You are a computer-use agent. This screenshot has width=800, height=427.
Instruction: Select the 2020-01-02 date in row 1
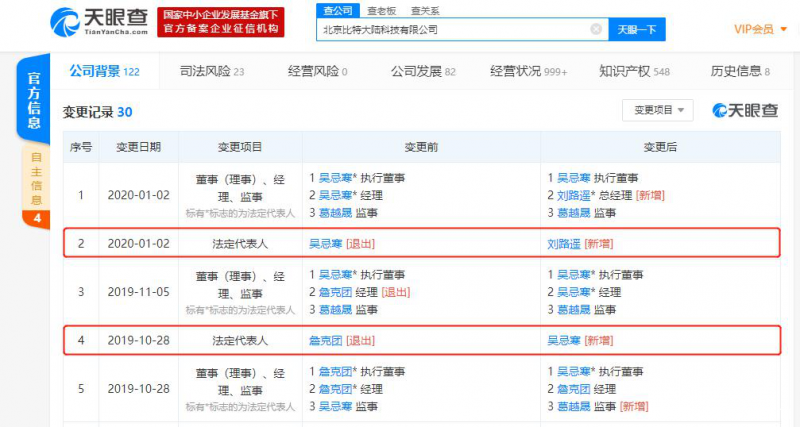138,195
